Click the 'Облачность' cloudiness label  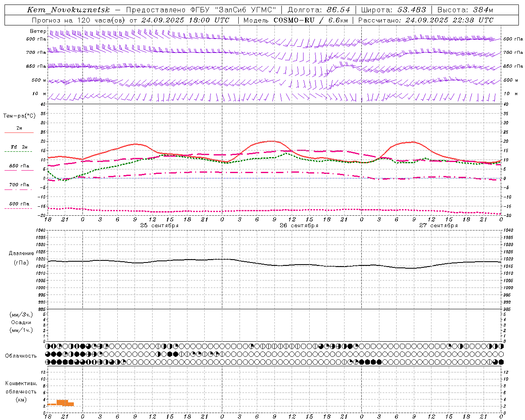pos(21,356)
